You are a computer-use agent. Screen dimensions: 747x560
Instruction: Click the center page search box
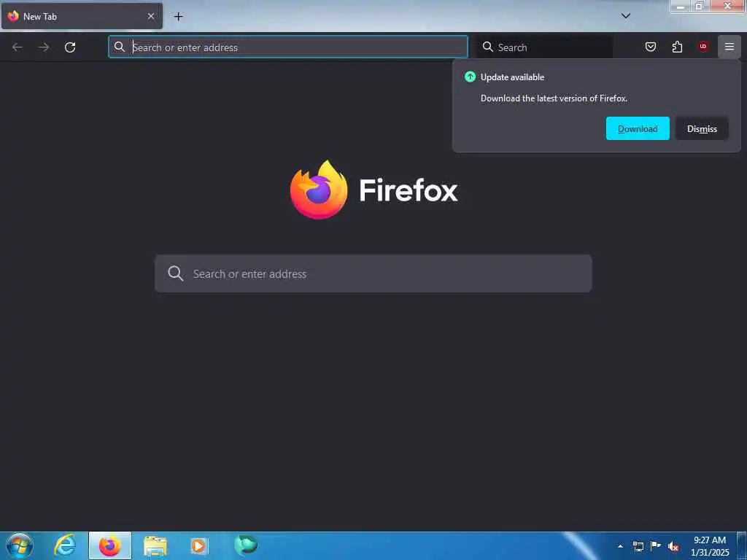[x=373, y=273]
